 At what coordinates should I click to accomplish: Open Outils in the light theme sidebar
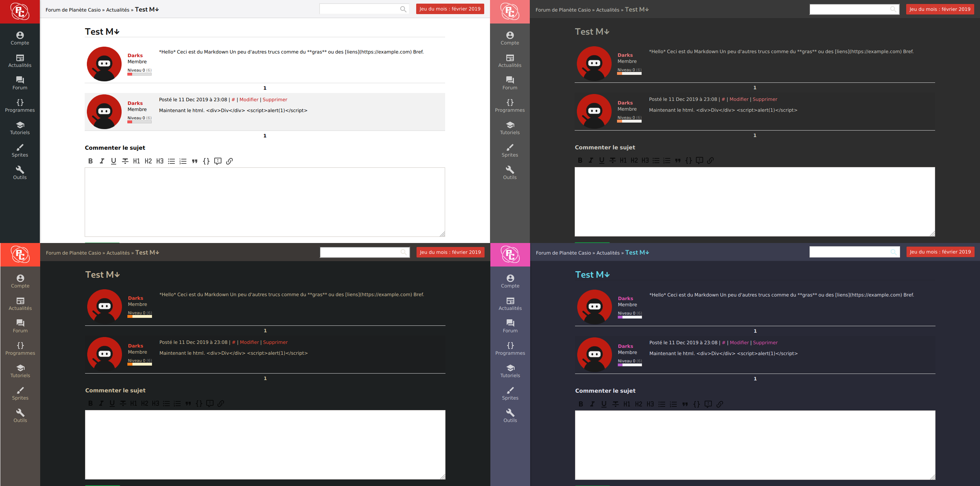tap(20, 173)
